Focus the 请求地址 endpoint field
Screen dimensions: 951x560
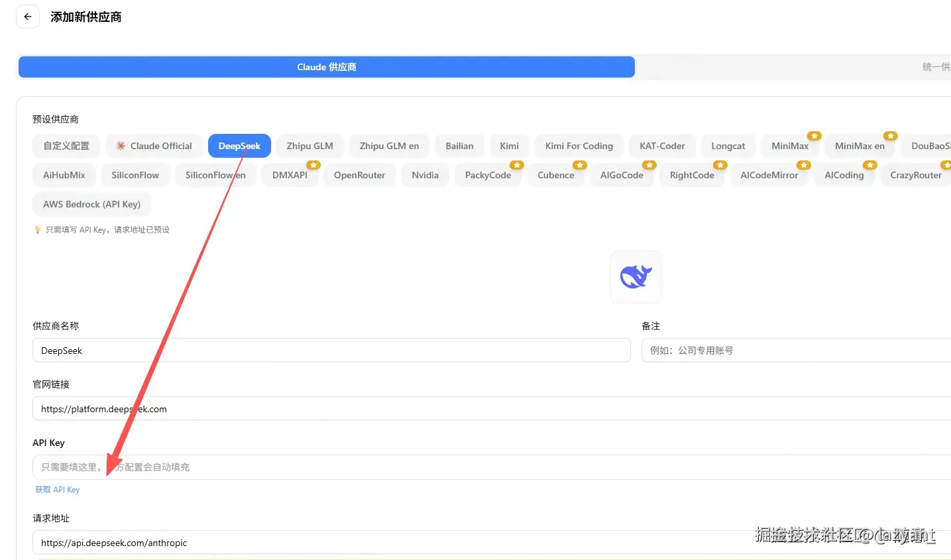click(x=492, y=543)
